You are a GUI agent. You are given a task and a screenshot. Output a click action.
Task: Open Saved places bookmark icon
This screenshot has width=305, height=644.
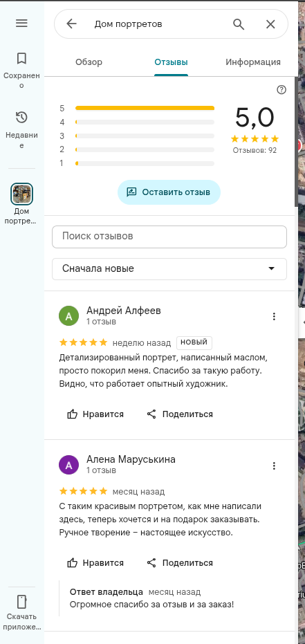click(x=21, y=58)
